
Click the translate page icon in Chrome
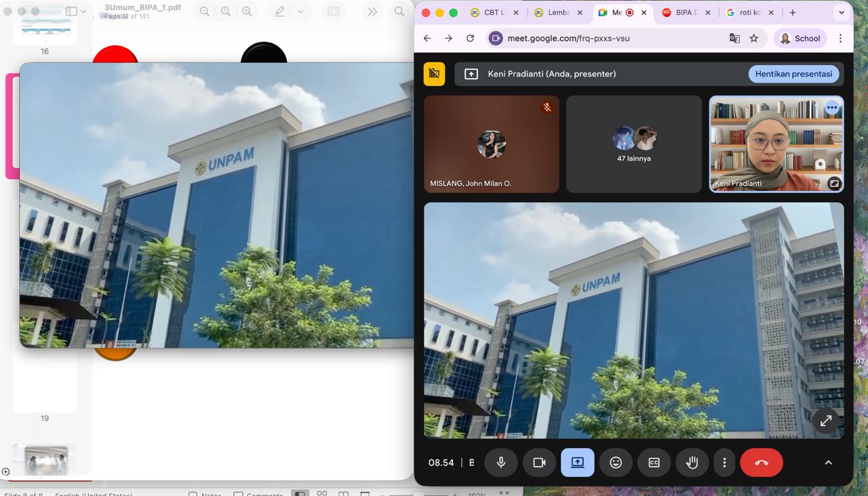(734, 39)
